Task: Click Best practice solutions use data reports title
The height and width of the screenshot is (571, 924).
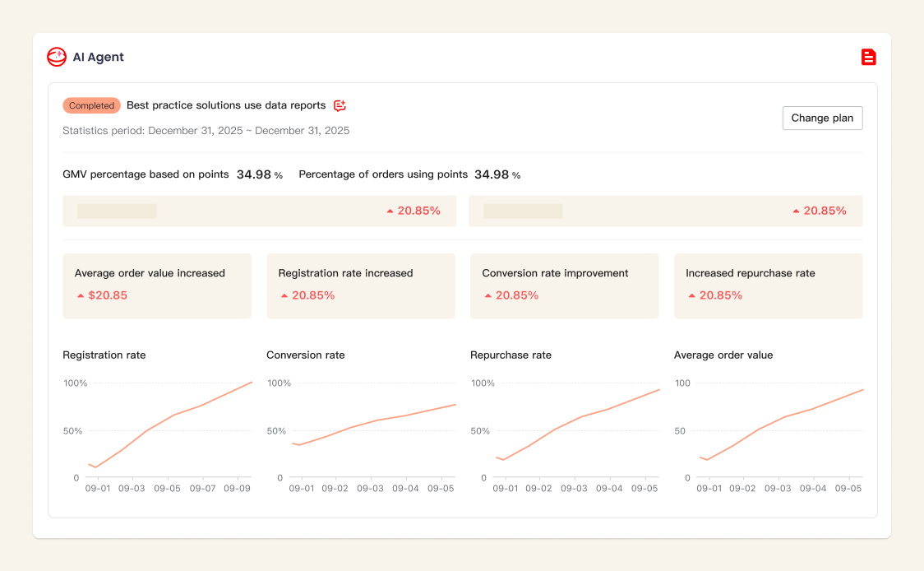Action: (226, 105)
